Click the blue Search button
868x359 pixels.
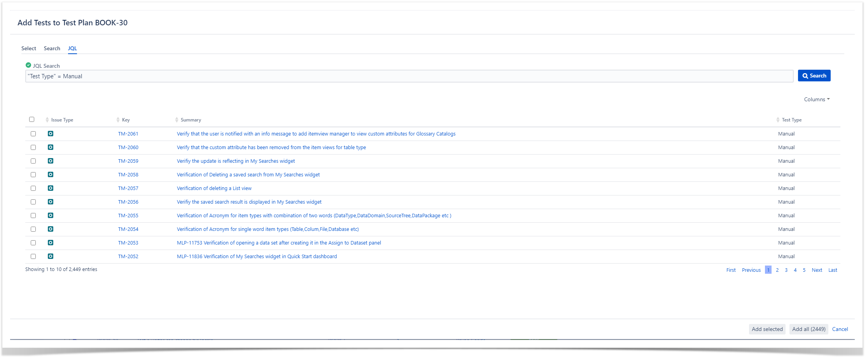click(814, 76)
